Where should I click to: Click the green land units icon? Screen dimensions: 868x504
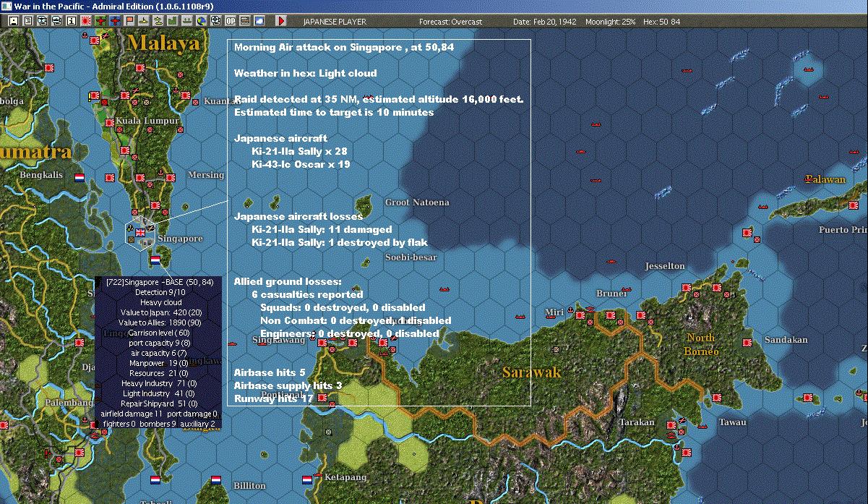point(172,21)
